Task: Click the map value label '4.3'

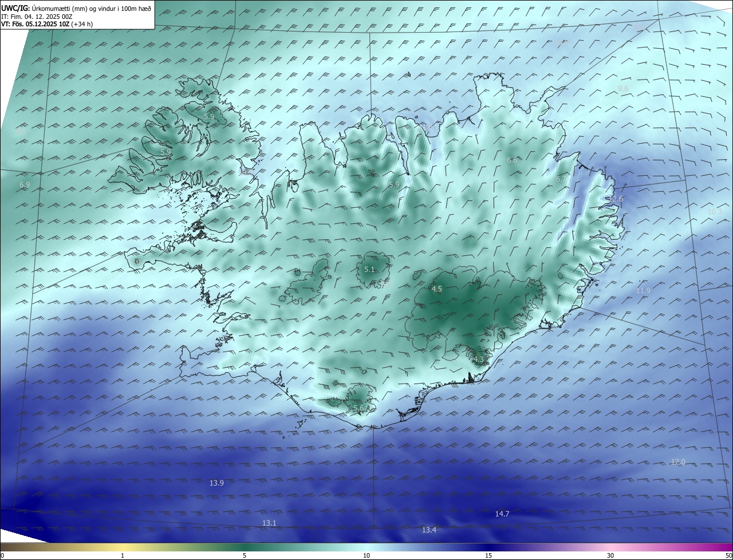Action: [479, 360]
